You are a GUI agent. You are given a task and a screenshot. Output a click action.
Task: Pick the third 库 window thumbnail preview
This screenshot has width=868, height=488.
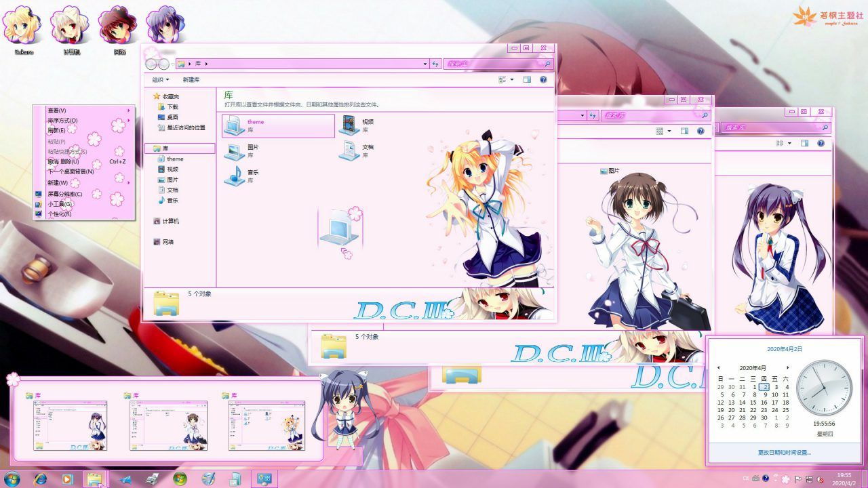click(267, 426)
